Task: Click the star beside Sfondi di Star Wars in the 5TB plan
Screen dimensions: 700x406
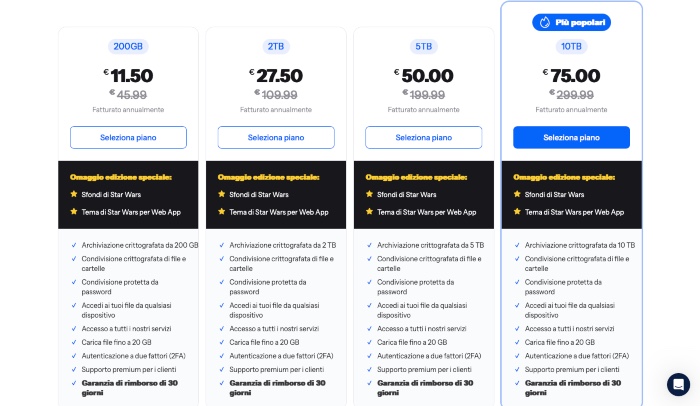Action: click(x=370, y=194)
